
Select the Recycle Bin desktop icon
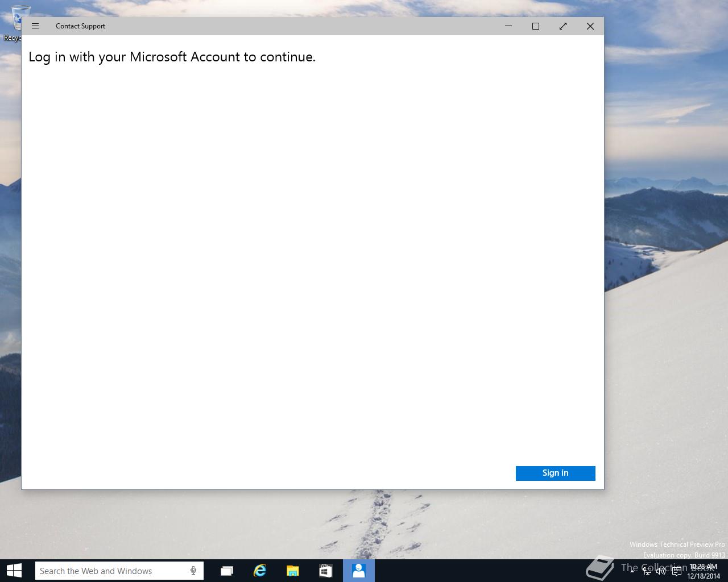tap(13, 23)
